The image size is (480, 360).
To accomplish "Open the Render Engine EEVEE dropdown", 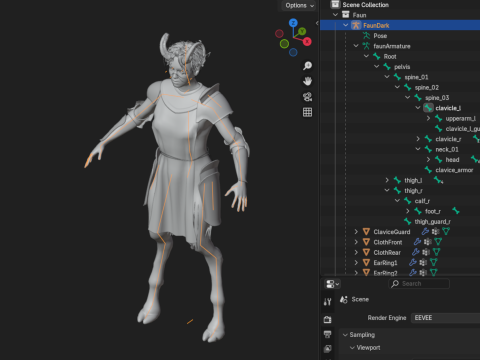I will pyautogui.click(x=445, y=318).
